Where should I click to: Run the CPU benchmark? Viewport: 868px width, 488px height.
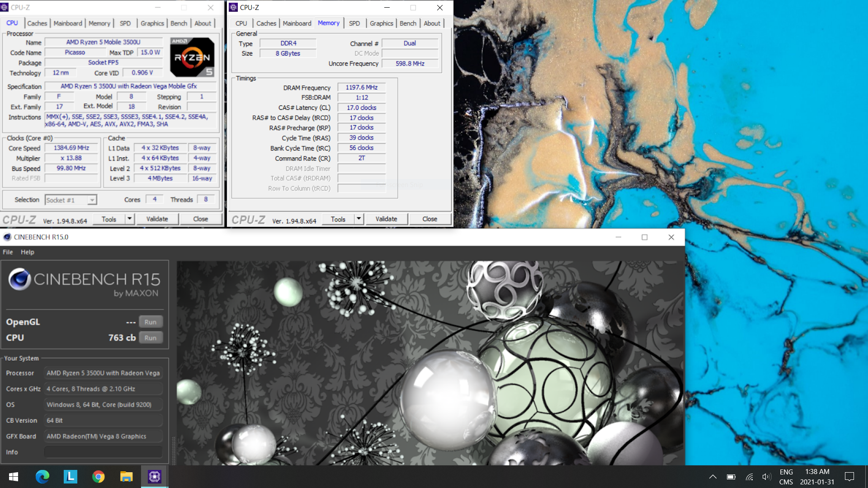(151, 338)
